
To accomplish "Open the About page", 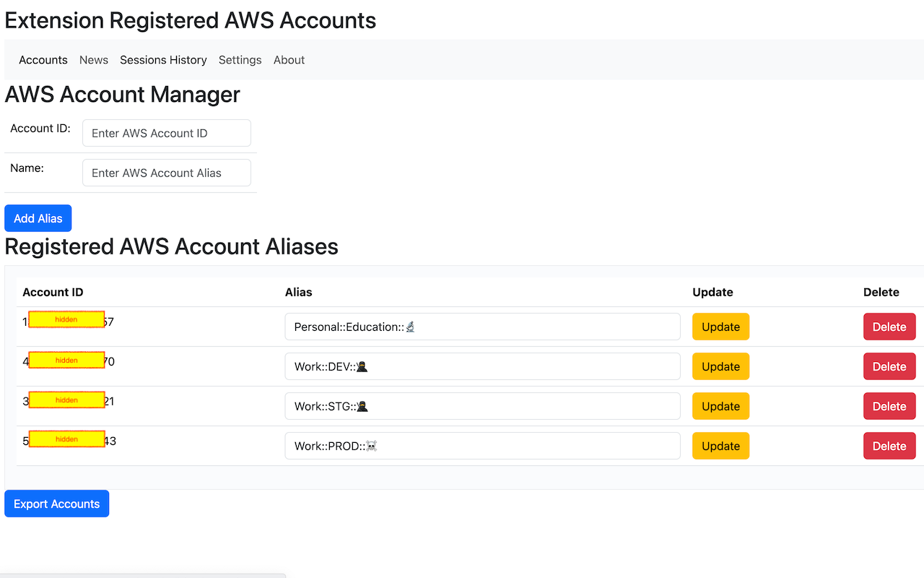I will coord(289,60).
